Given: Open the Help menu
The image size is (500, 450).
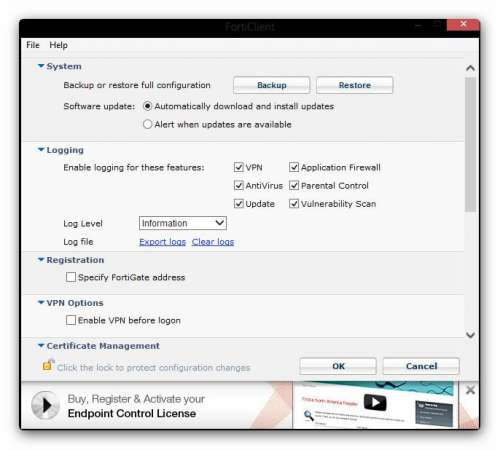Looking at the screenshot, I should [58, 45].
